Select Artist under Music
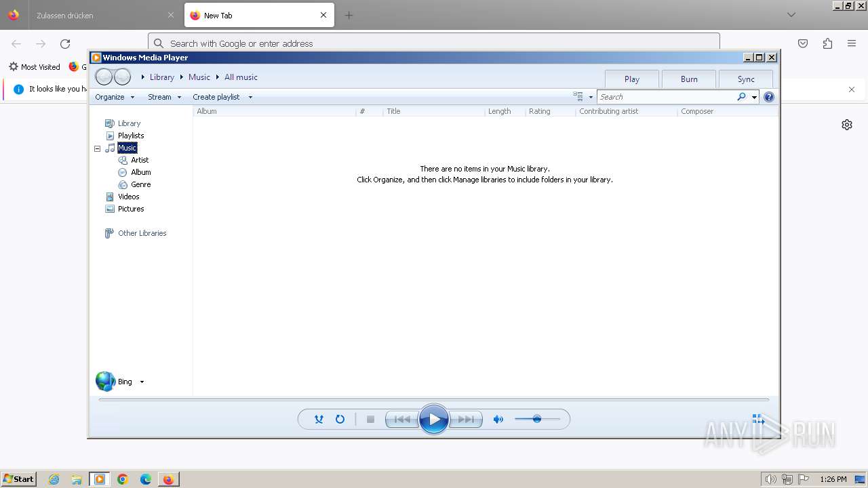868x488 pixels. tap(140, 160)
